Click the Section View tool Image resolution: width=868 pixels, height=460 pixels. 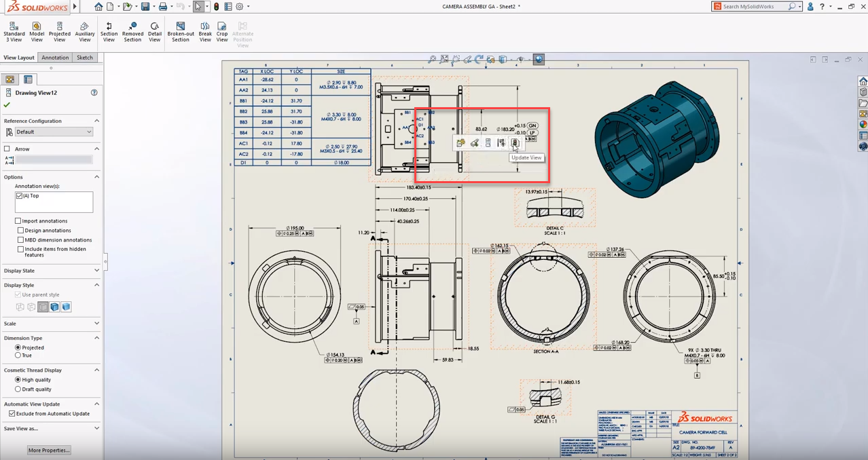(x=109, y=32)
